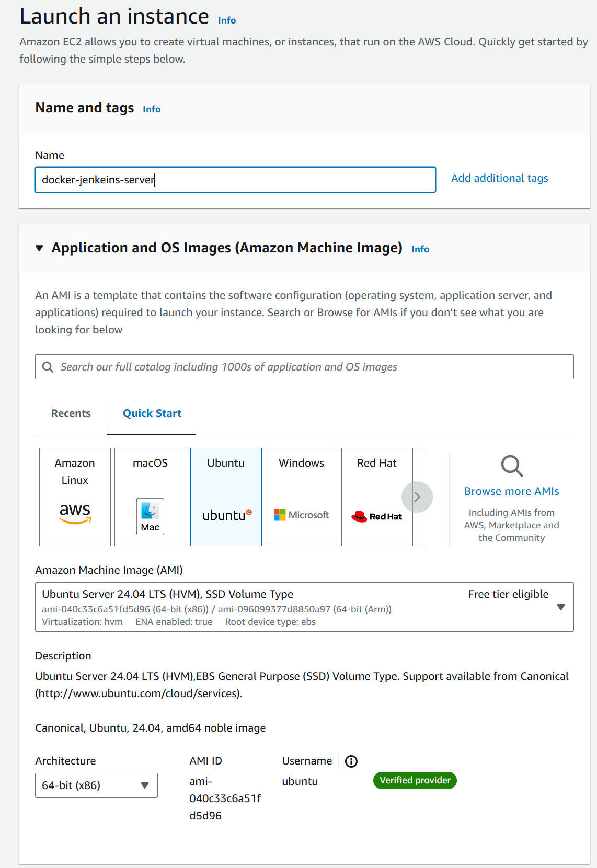The image size is (597, 868).
Task: Select the Red Hat AMI tile
Action: [377, 496]
